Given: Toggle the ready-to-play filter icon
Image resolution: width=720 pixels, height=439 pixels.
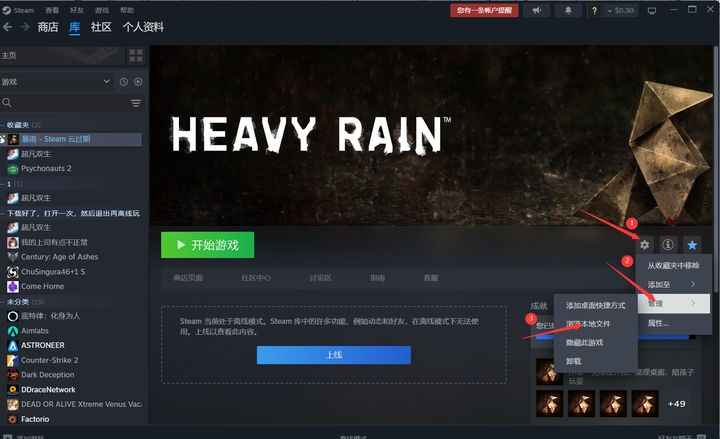Looking at the screenshot, I should coord(138,82).
